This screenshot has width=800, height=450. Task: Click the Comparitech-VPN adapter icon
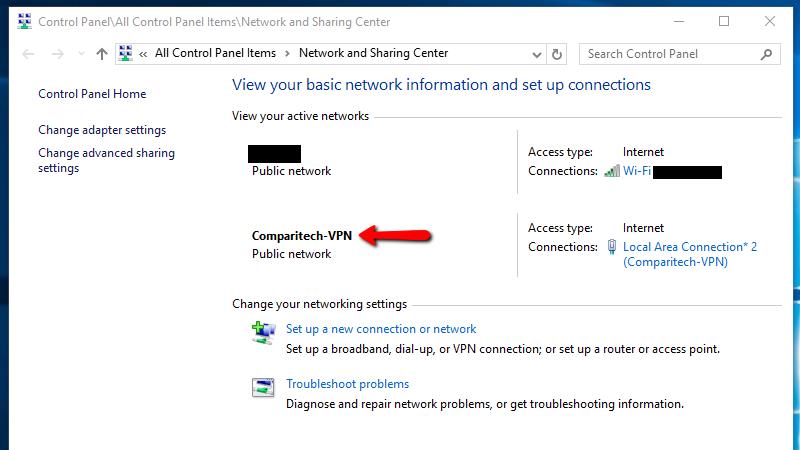[612, 247]
